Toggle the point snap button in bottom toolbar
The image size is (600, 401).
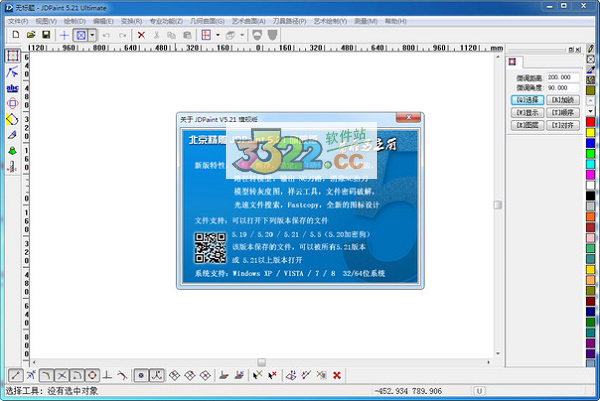[141, 375]
